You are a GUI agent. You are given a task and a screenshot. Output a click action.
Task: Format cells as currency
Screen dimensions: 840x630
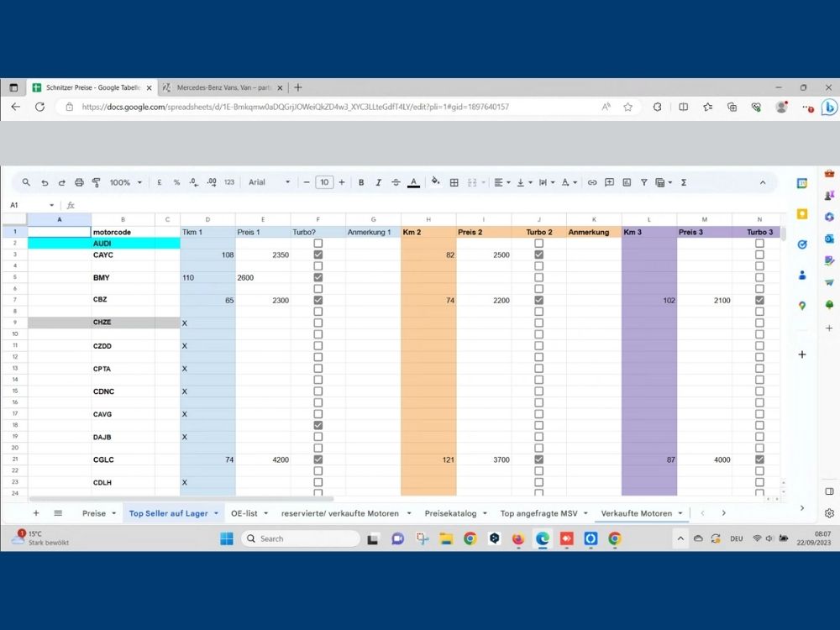(x=159, y=182)
